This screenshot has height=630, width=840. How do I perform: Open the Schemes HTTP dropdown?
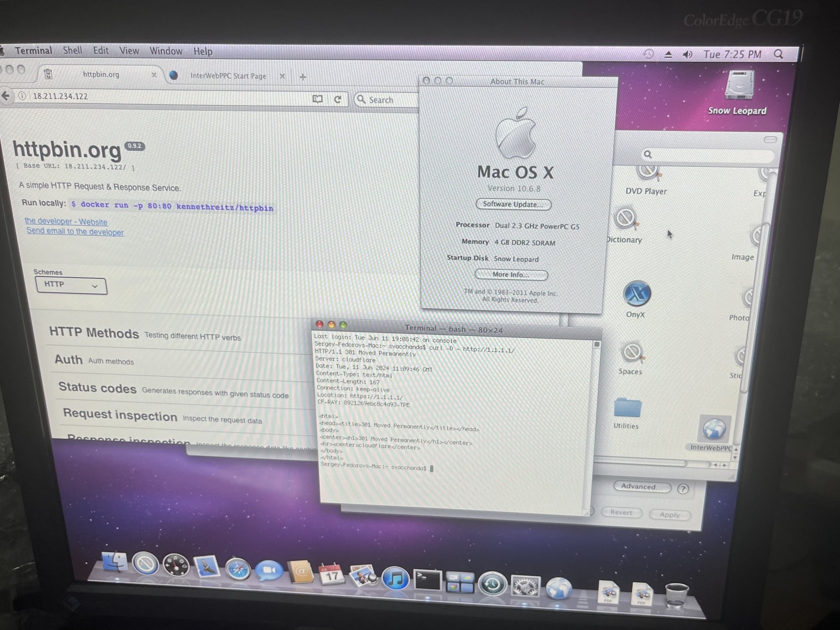coord(71,285)
